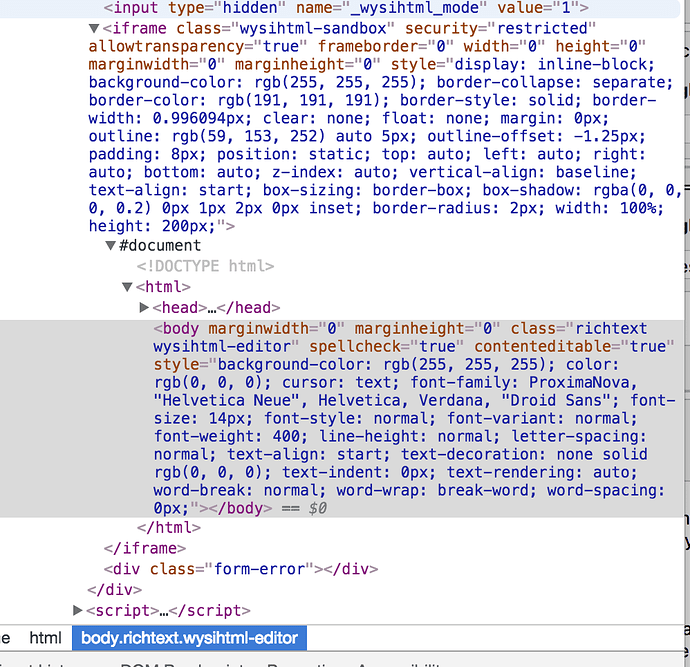Screen dimensions: 690x667
Task: Click the html breadcrumb item
Action: click(45, 638)
